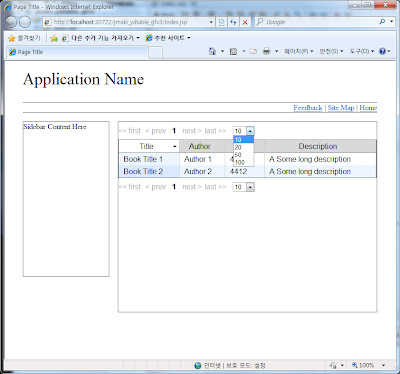400x374 pixels.
Task: Open the status bar zoom level 100% control
Action: pos(368,365)
